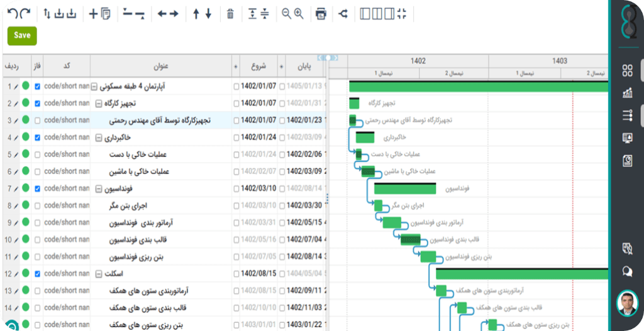Collapse the خاکبرداری task group
This screenshot has width=644, height=331.
coord(99,138)
